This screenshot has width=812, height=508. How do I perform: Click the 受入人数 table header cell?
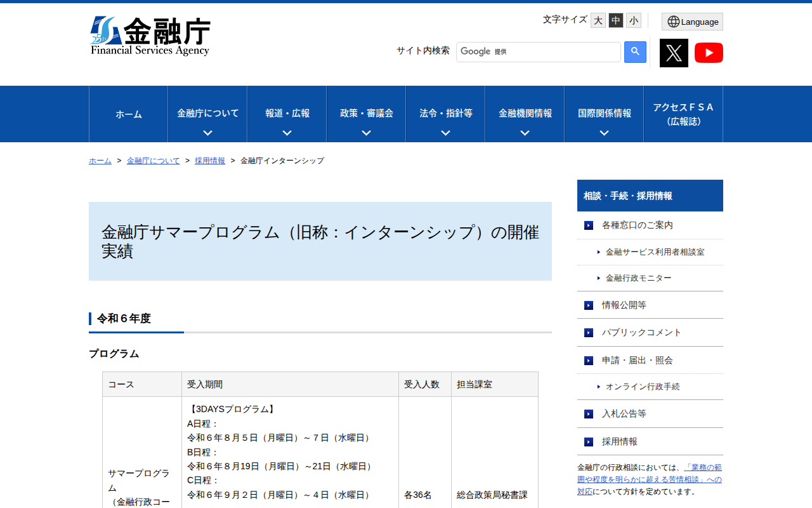[425, 384]
